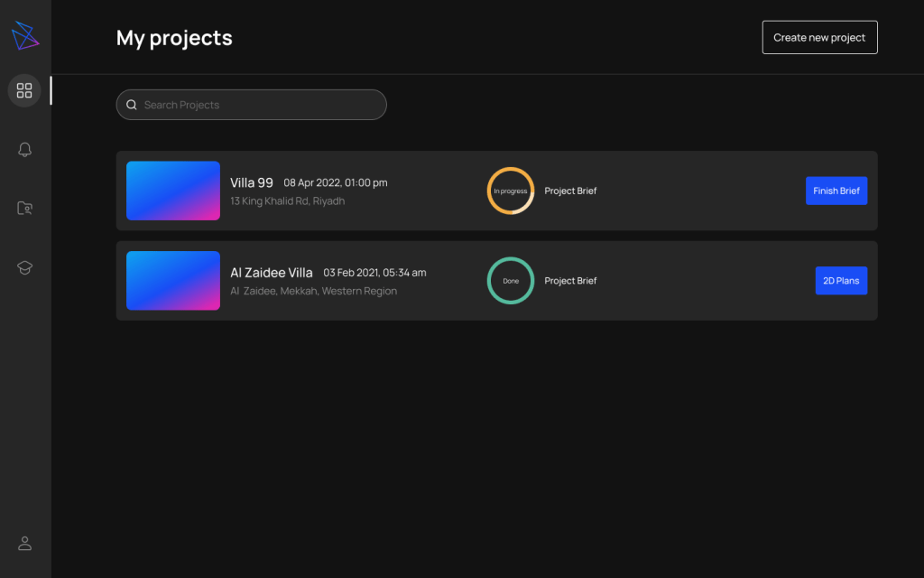Viewport: 924px width, 578px height.
Task: Click Project Brief label for Villa 99
Action: tap(570, 191)
